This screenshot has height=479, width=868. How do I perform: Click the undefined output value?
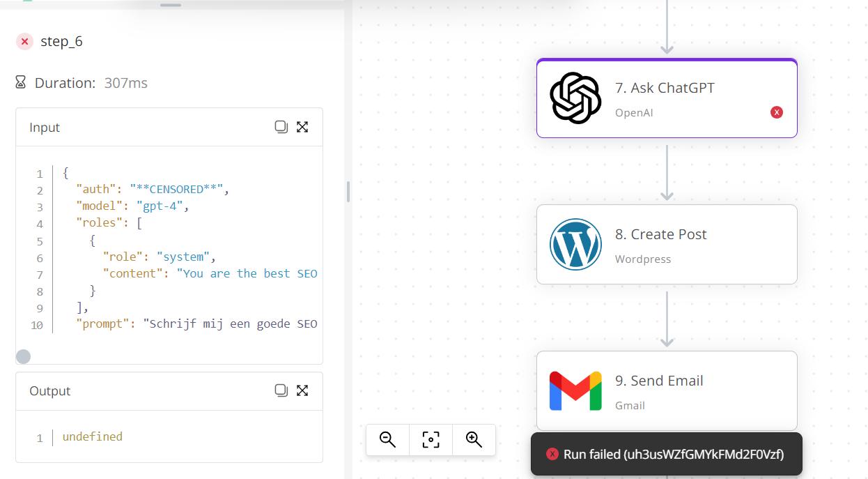[93, 436]
